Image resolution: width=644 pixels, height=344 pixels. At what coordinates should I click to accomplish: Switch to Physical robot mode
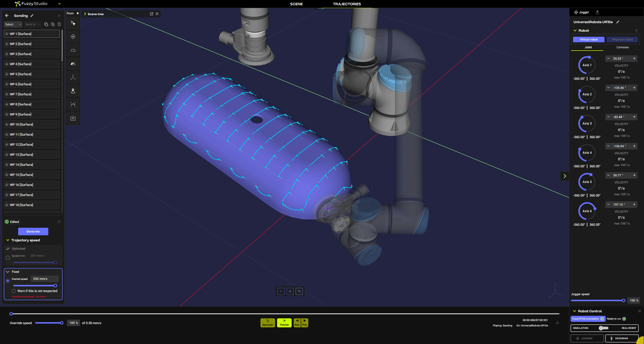click(622, 40)
